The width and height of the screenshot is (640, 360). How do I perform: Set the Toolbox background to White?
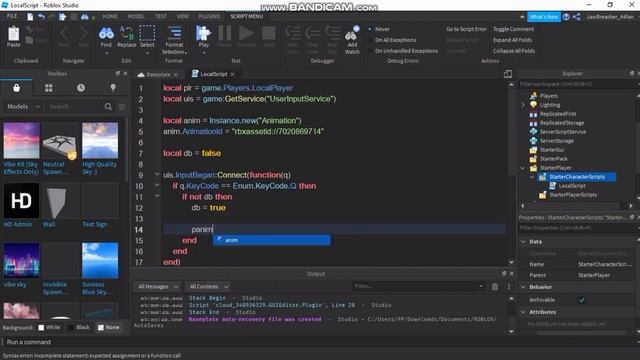click(49, 327)
